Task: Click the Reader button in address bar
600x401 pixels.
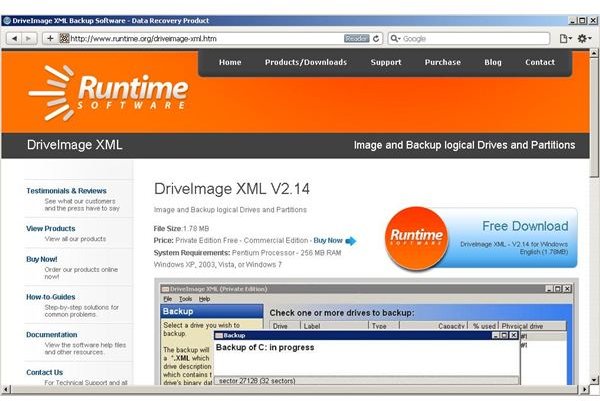Action: coord(357,38)
